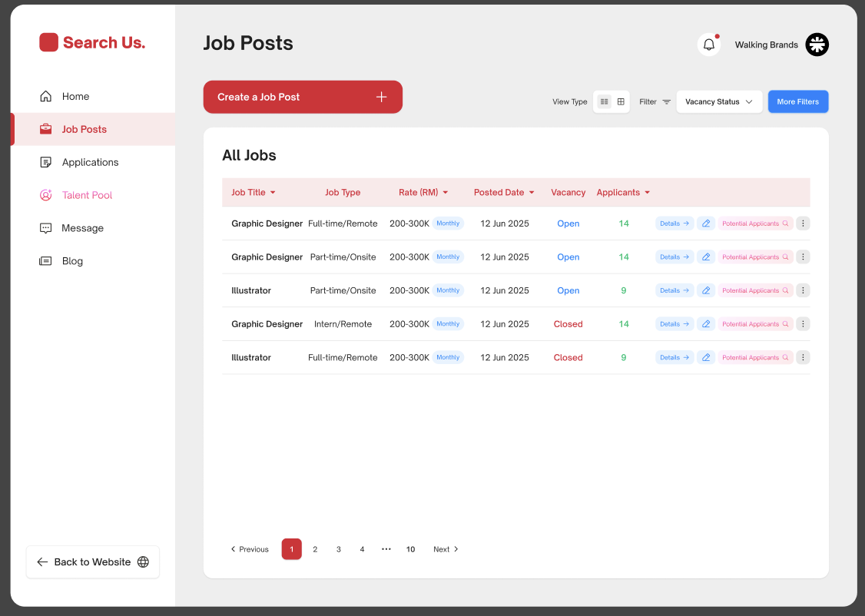Sort by Job Title column arrow
This screenshot has width=865, height=616.
tap(273, 193)
